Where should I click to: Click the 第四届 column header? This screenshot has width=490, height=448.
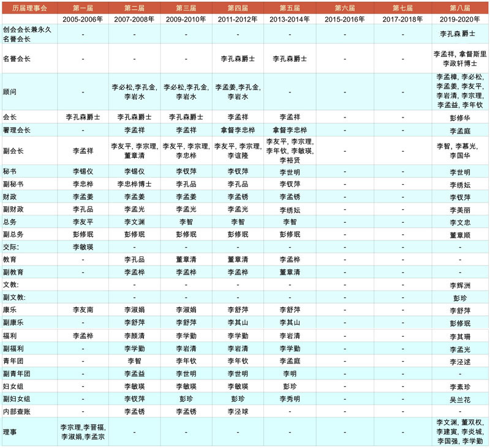tap(238, 7)
